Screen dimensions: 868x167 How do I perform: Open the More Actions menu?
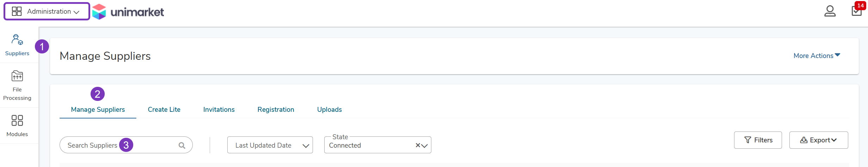(x=817, y=56)
